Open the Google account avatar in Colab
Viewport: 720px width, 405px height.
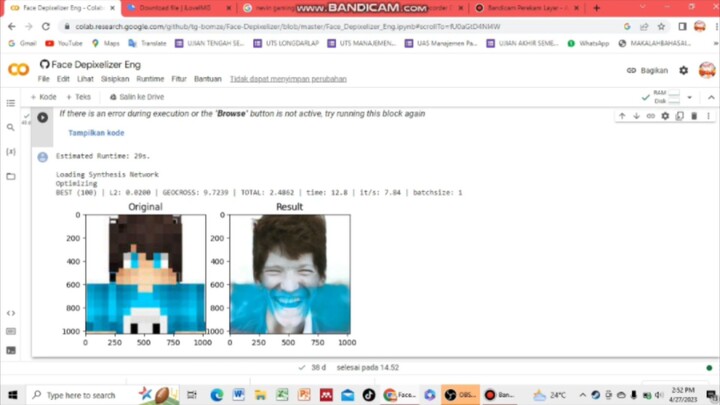707,70
